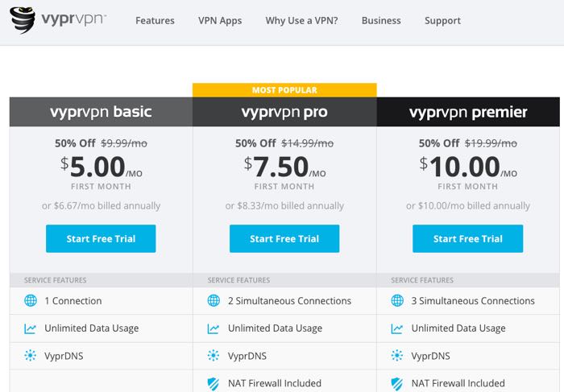Click 'Unlimited Data Usage' text in basic plan
Image resolution: width=564 pixels, height=392 pixels.
click(92, 328)
